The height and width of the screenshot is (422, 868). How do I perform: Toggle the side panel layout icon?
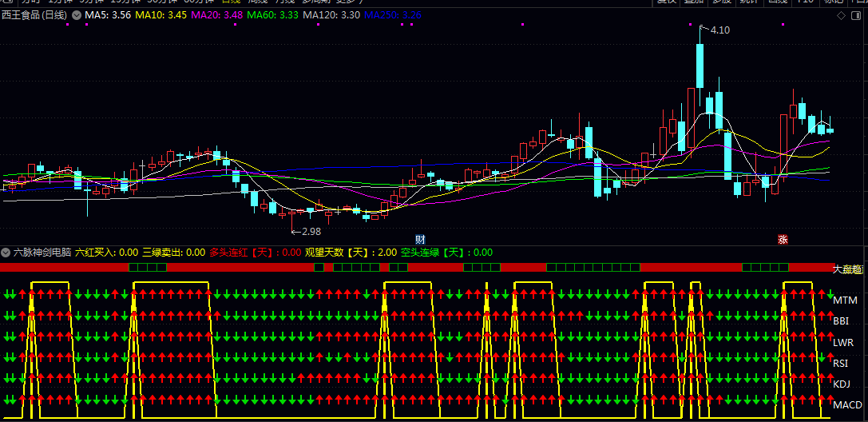(858, 15)
